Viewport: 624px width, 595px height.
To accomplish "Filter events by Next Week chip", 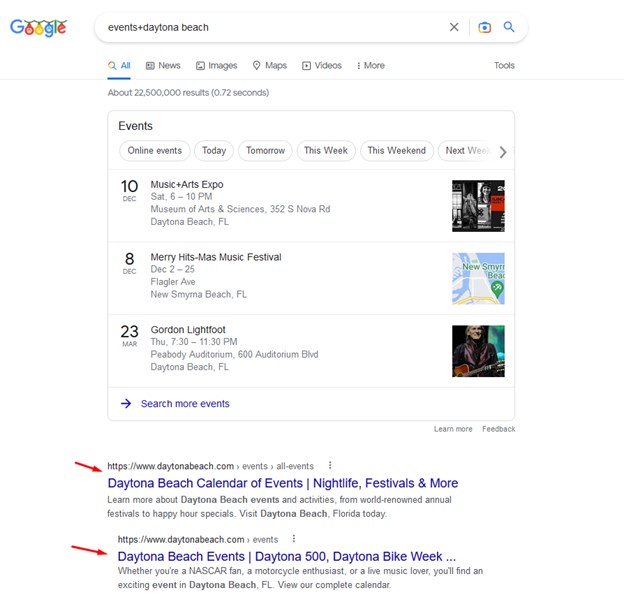I will 467,151.
